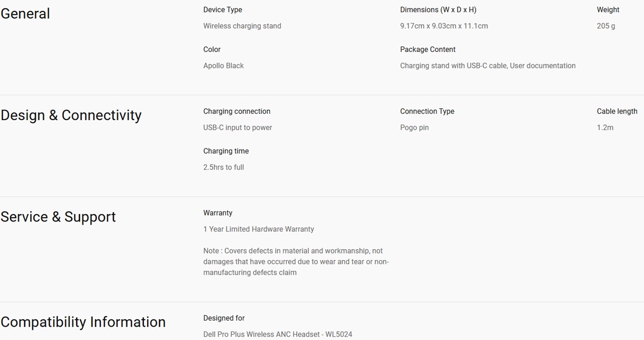Click the 1.2m cable length value
644x340 pixels.
click(x=605, y=128)
